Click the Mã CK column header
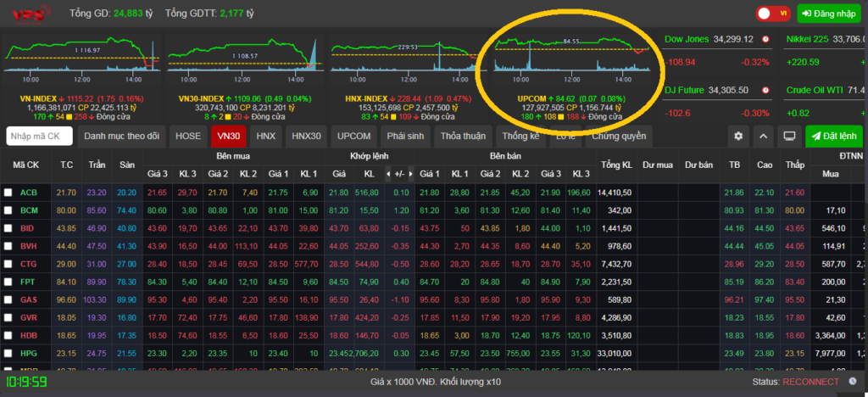The height and width of the screenshot is (397, 868). pos(26,165)
